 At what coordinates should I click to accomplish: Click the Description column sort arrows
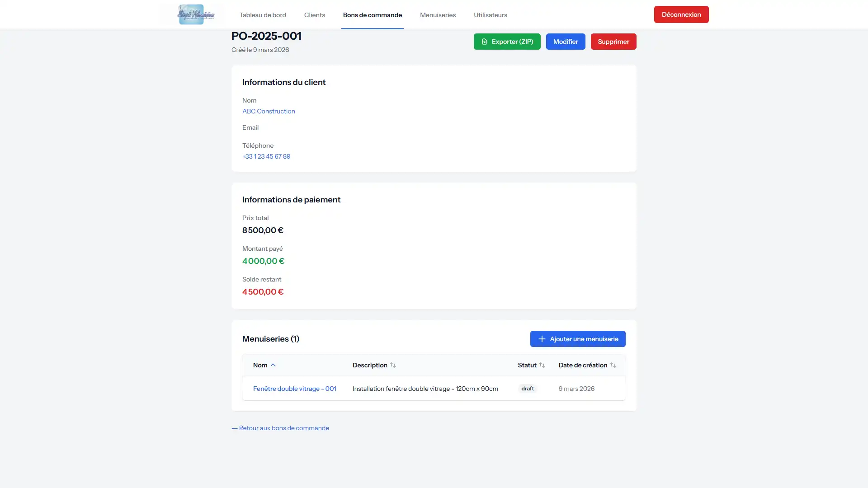(392, 365)
